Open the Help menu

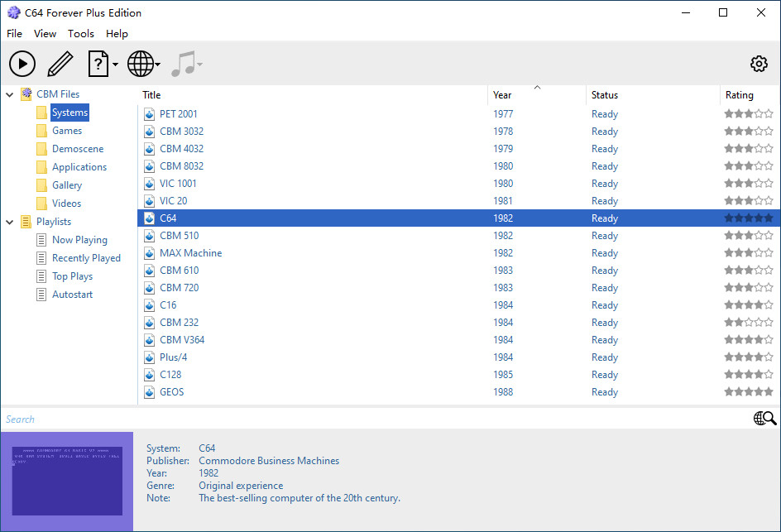point(117,33)
